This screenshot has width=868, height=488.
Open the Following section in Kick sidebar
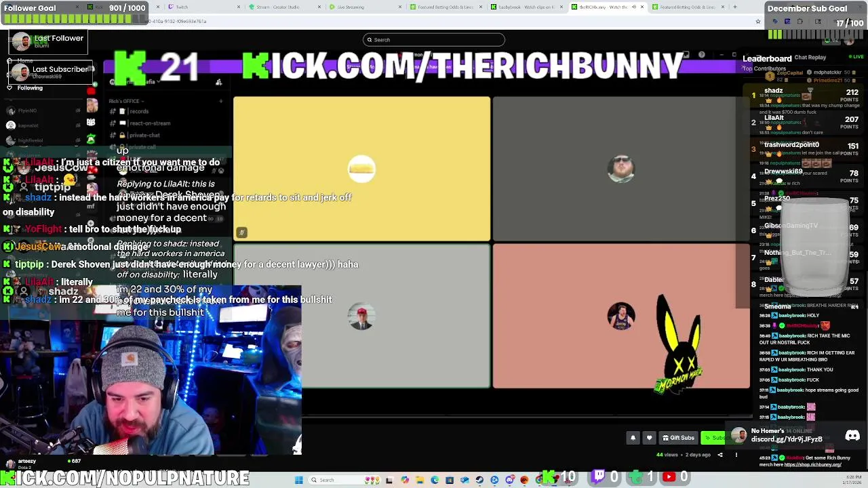pyautogui.click(x=25, y=87)
